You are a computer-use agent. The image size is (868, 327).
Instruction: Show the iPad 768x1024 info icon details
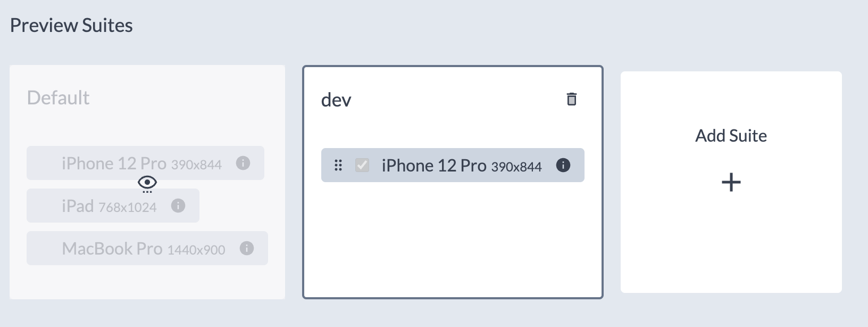coord(178,206)
